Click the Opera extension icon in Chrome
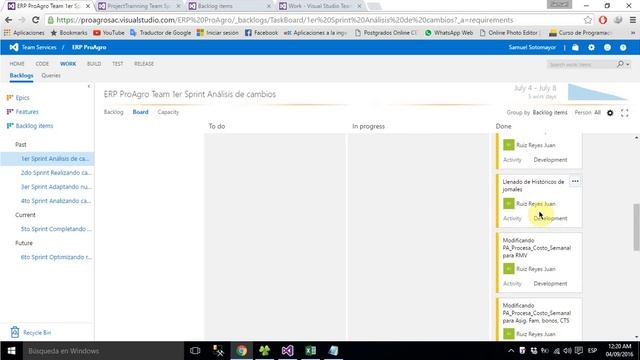 point(603,20)
